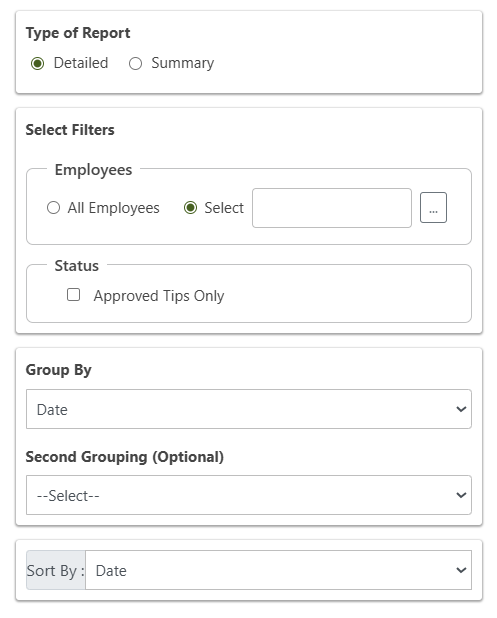
Task: Select the All Employees radio option
Action: coord(53,208)
